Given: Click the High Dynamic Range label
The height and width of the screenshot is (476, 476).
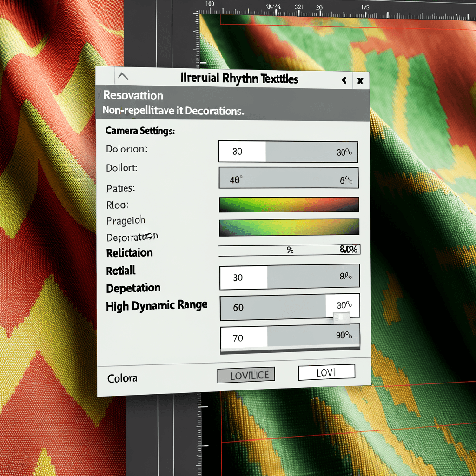Looking at the screenshot, I should [157, 305].
